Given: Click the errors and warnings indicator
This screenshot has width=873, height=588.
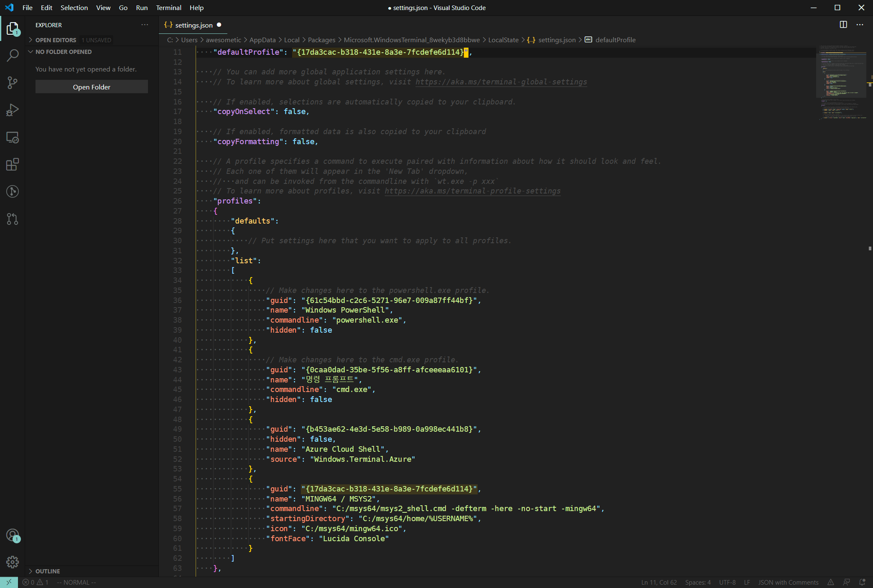Looking at the screenshot, I should coord(36,582).
